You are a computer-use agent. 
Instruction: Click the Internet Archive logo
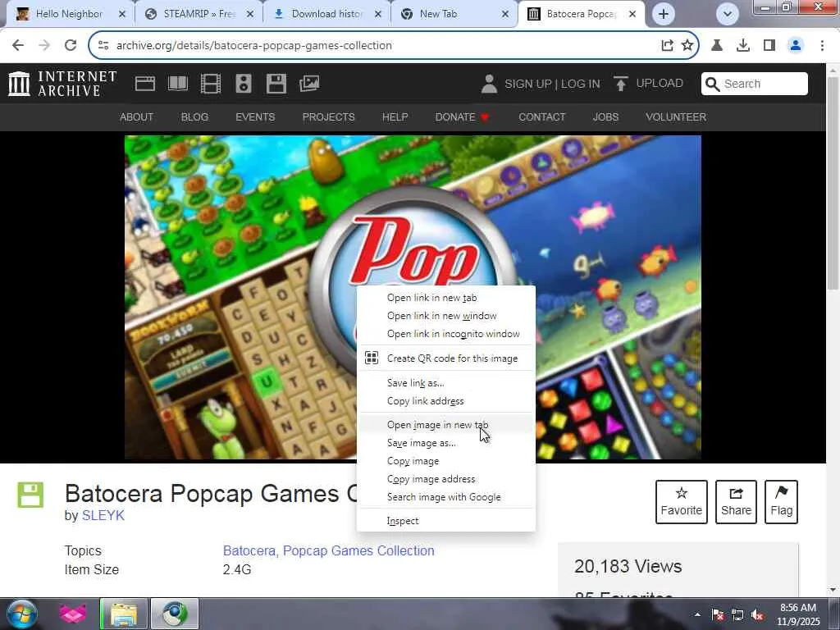62,84
